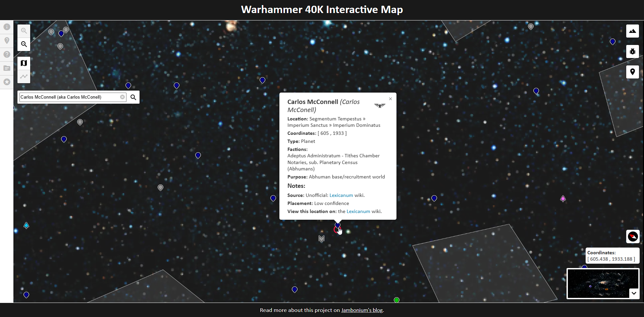Viewport: 644px width, 317px height.
Task: Click the polyline measure tool button
Action: 24,76
